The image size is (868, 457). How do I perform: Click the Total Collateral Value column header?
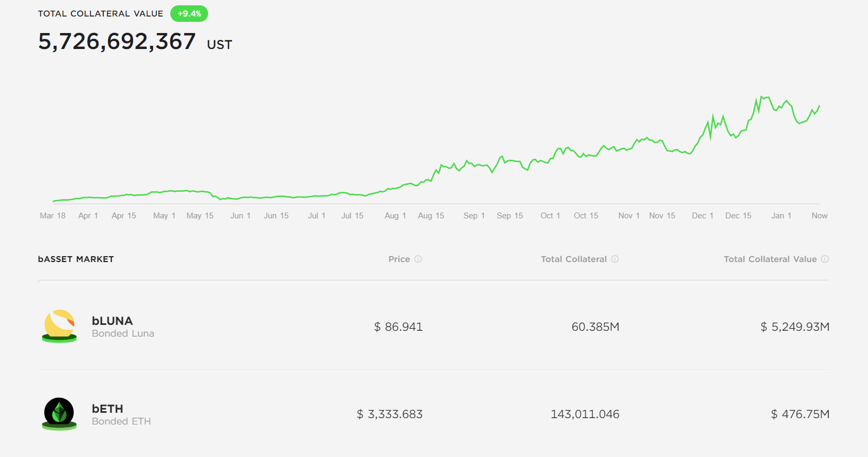(x=770, y=259)
